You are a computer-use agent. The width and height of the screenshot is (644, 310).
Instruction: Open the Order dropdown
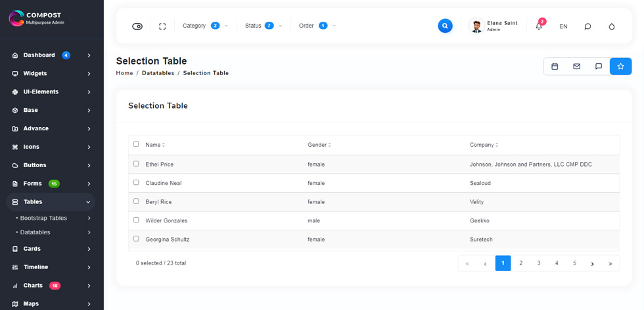click(x=317, y=26)
